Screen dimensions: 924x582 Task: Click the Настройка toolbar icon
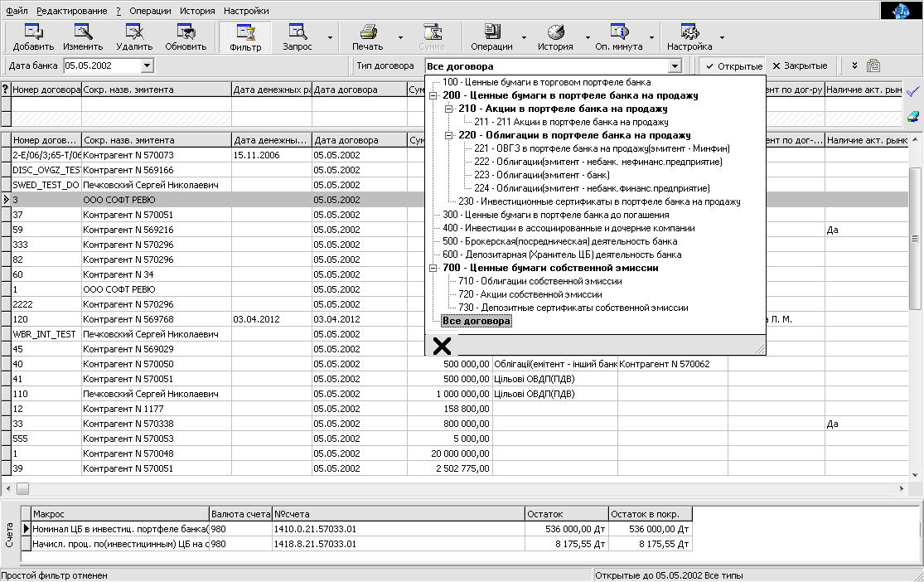[689, 37]
